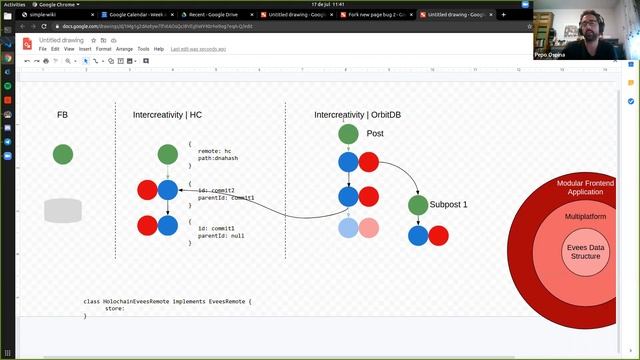Select the Evees Data Structure inner circle
Viewport: 640px width, 360px height.
tap(585, 252)
